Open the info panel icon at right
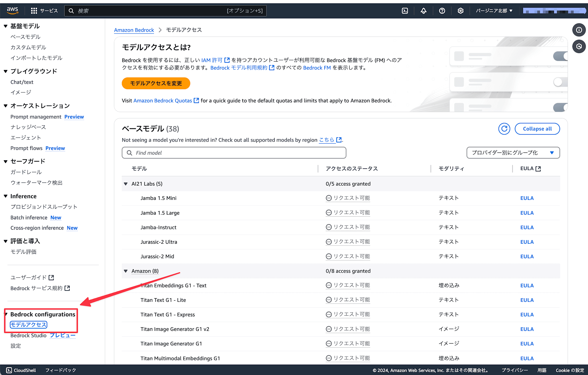The width and height of the screenshot is (588, 375). [579, 30]
